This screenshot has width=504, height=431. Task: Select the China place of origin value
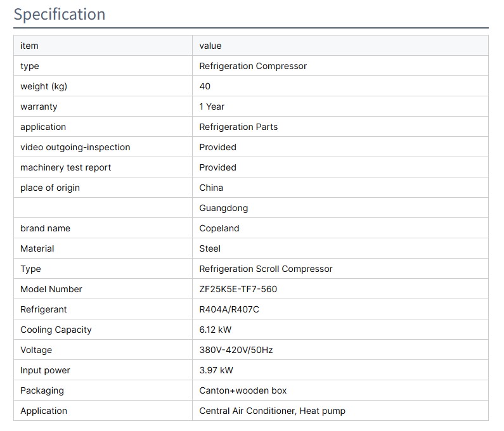pos(211,188)
